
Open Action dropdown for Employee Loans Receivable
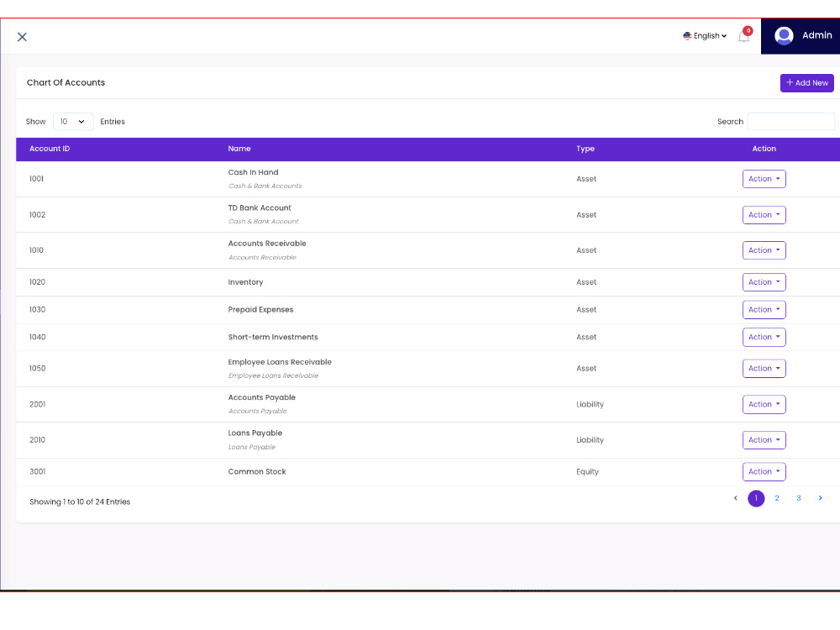tap(764, 369)
